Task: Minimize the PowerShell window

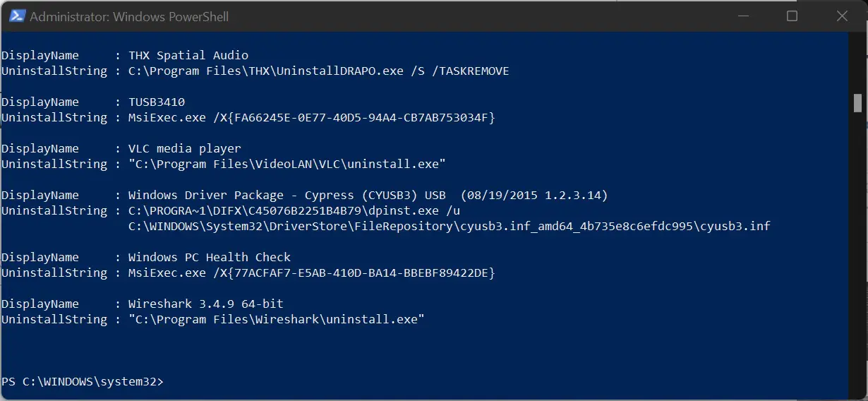Action: [743, 16]
